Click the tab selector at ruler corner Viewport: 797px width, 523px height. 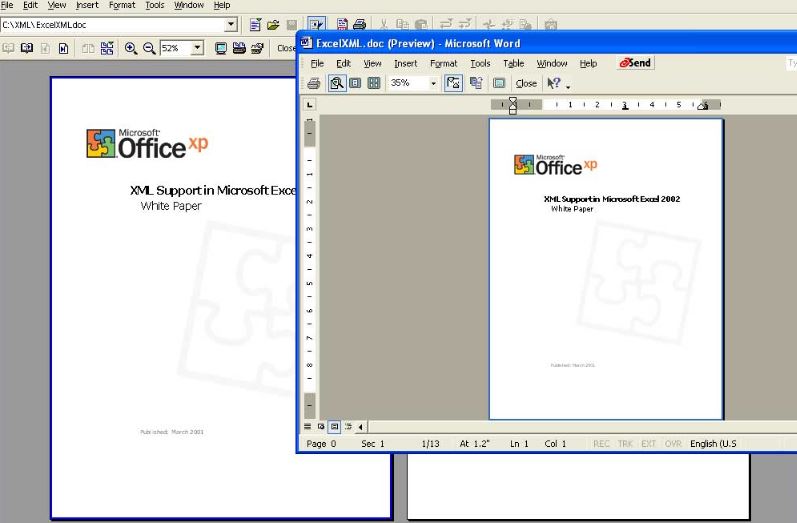coord(310,105)
